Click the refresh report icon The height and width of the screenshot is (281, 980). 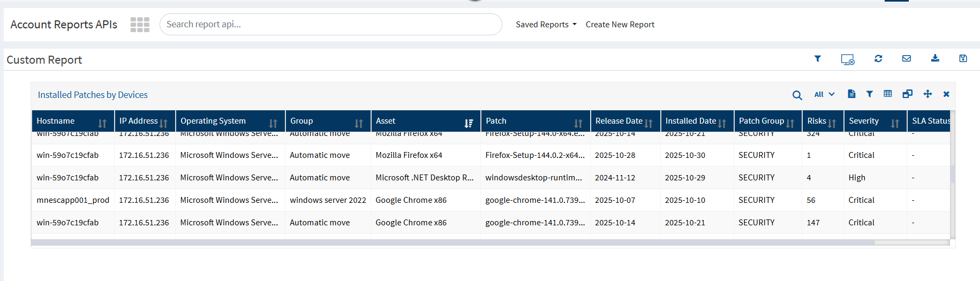[x=878, y=59]
